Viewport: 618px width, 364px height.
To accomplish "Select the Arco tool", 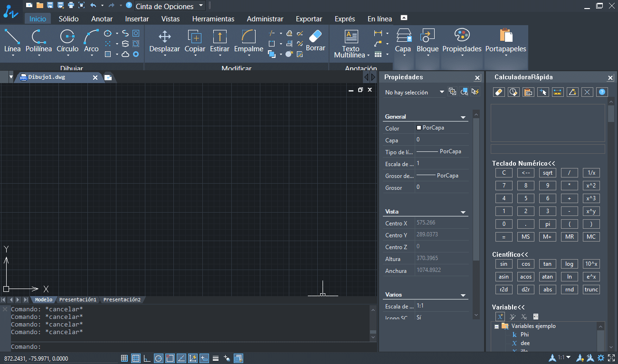I will [91, 40].
